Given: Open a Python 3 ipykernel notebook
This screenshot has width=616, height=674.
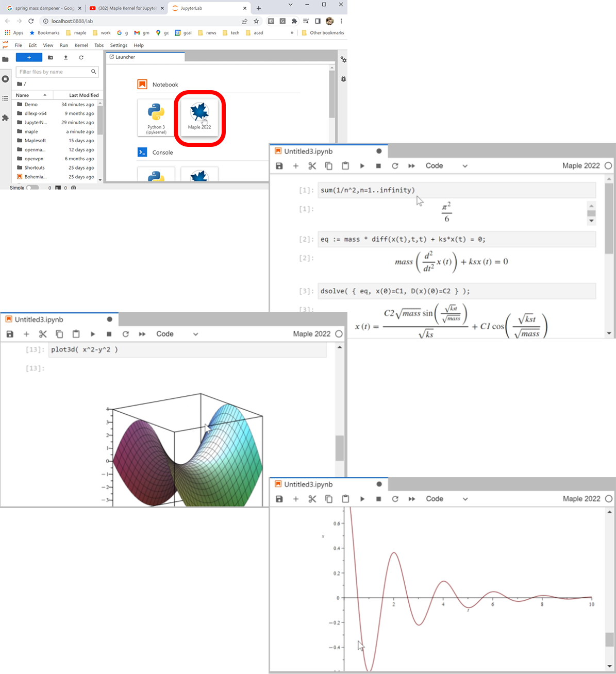Looking at the screenshot, I should tap(156, 116).
